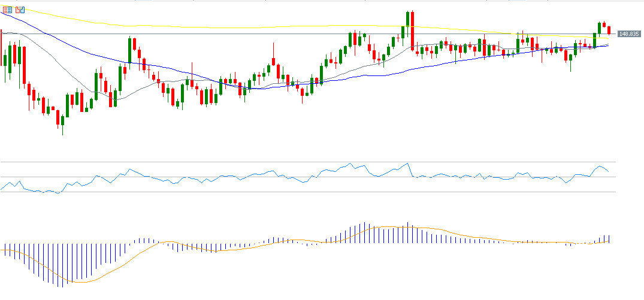Click the lowest green candle on the chart
This screenshot has height=300, width=644.
(x=62, y=120)
